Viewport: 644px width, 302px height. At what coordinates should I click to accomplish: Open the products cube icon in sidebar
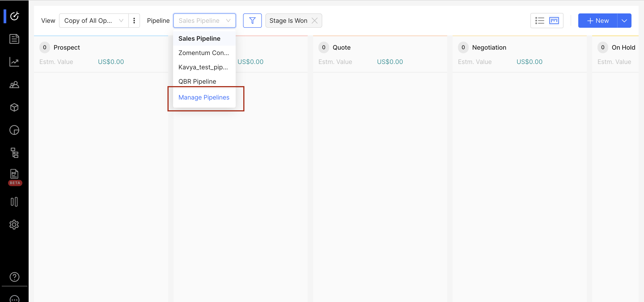14,108
